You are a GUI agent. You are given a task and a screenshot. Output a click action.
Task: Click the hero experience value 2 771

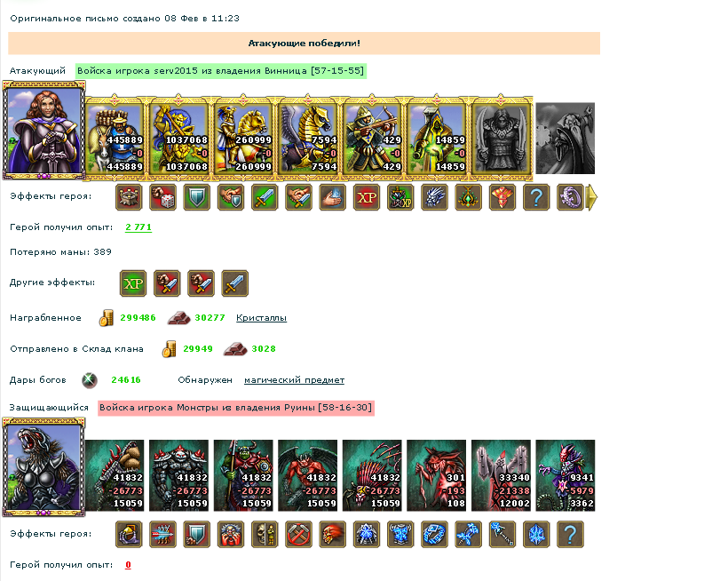pyautogui.click(x=138, y=227)
